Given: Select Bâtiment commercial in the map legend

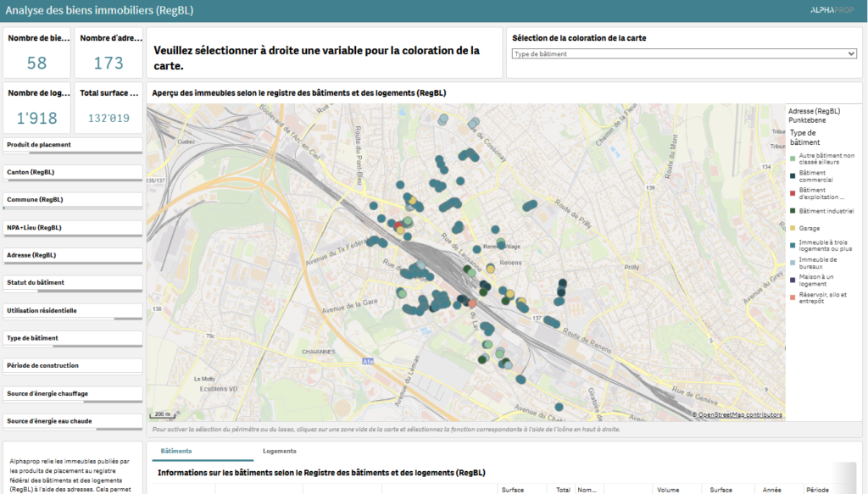Looking at the screenshot, I should pos(793,176).
